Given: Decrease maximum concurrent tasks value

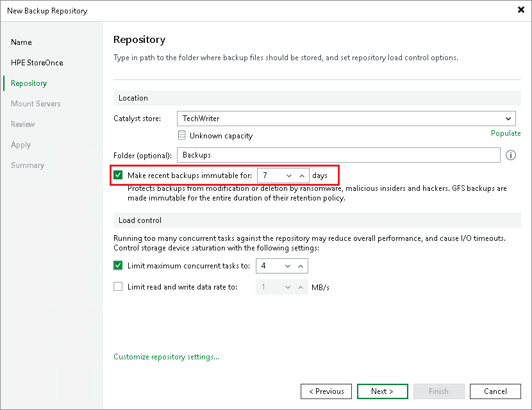Looking at the screenshot, I should coord(288,266).
